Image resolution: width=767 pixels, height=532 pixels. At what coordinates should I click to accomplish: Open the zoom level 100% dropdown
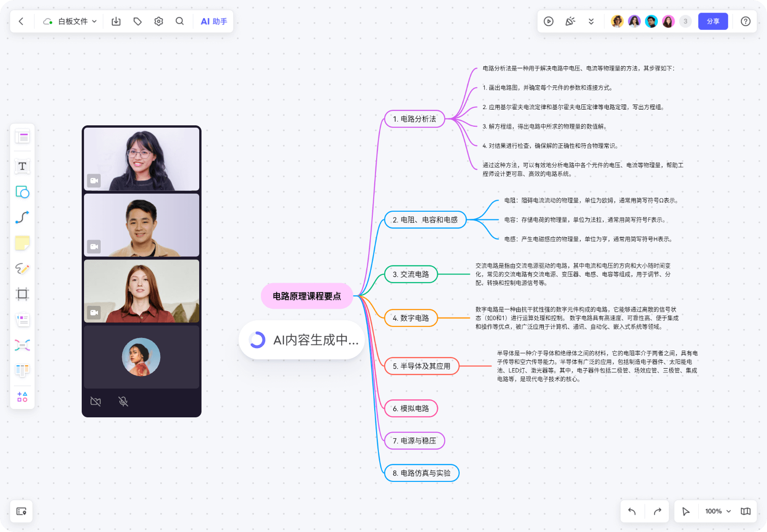click(x=716, y=511)
